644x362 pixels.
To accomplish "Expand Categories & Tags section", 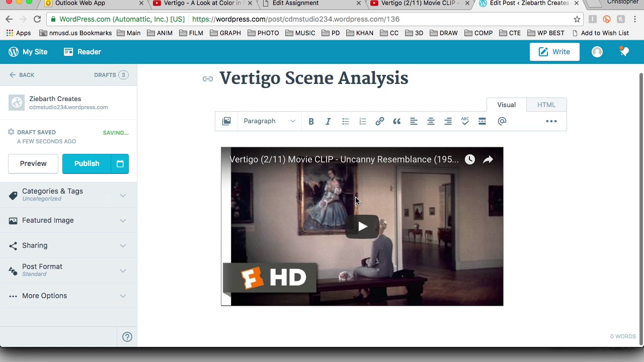I will point(68,195).
